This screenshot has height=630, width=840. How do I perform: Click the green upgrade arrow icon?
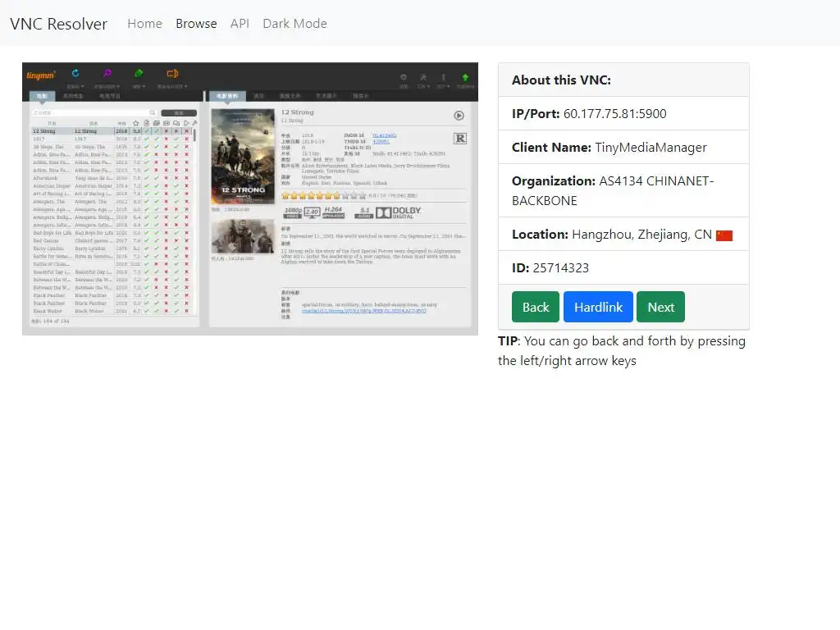465,77
